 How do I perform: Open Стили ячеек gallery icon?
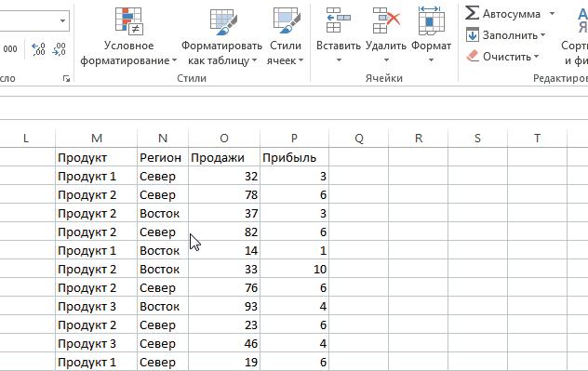click(287, 21)
